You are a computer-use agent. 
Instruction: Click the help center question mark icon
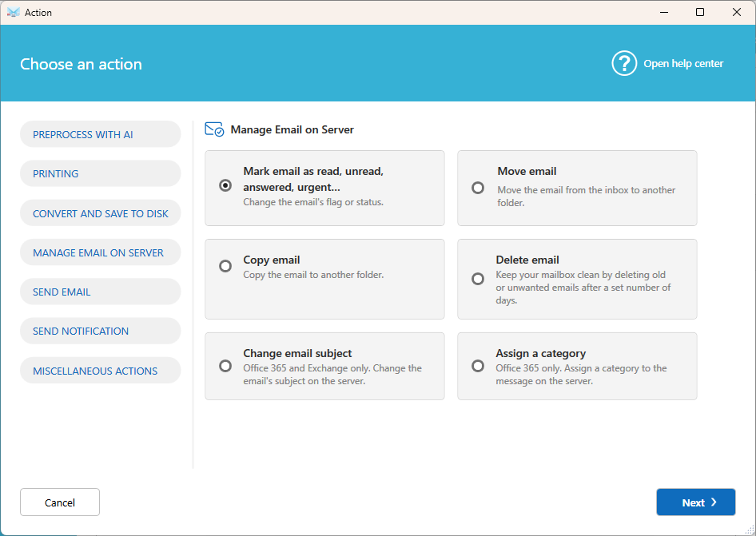[624, 63]
